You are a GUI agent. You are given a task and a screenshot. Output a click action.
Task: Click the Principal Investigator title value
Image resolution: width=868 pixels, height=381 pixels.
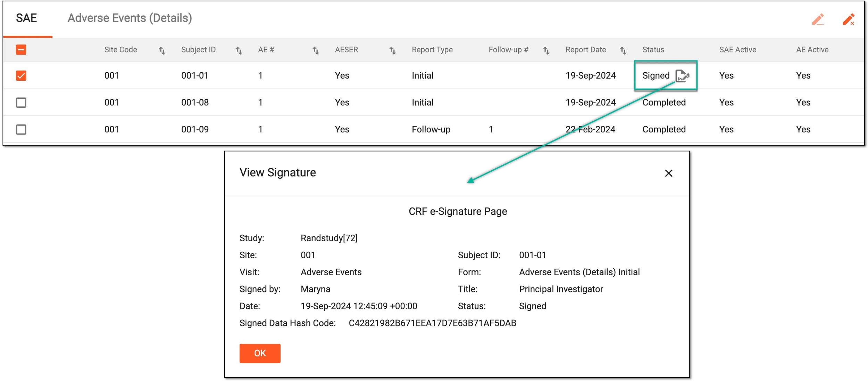tap(561, 289)
